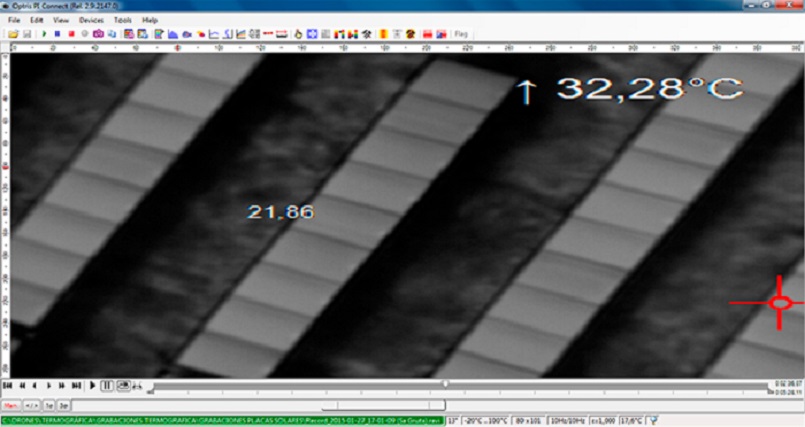Click the magenta camera snapshot icon
The height and width of the screenshot is (427, 805).
coord(98,34)
